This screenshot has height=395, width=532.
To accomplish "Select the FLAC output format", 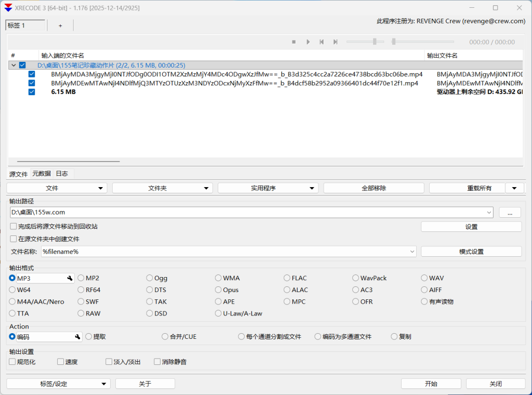I will point(287,278).
